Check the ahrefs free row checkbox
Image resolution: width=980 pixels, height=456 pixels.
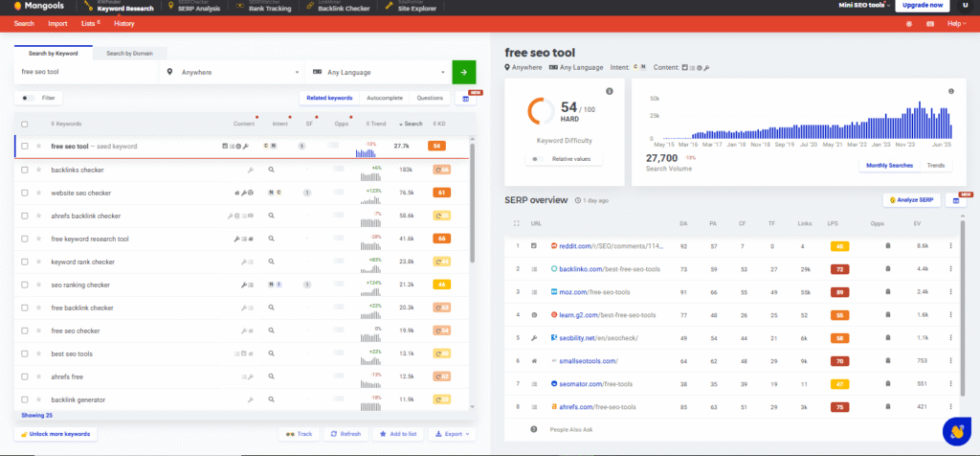tap(24, 376)
